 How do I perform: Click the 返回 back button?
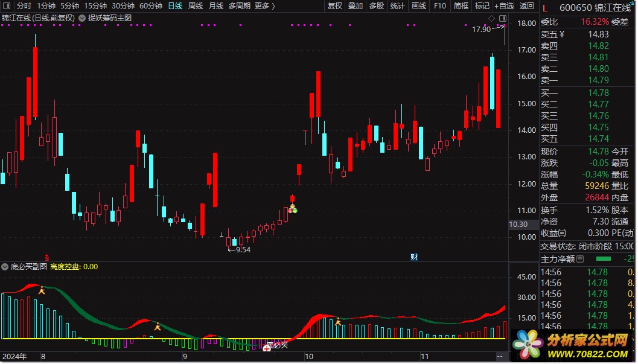pos(526,6)
